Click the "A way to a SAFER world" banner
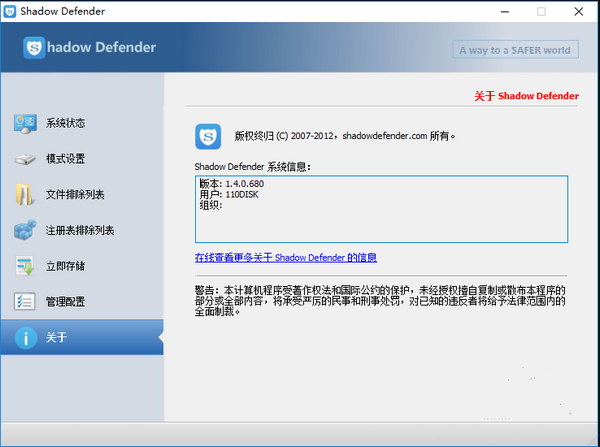This screenshot has width=600, height=447. (x=514, y=50)
